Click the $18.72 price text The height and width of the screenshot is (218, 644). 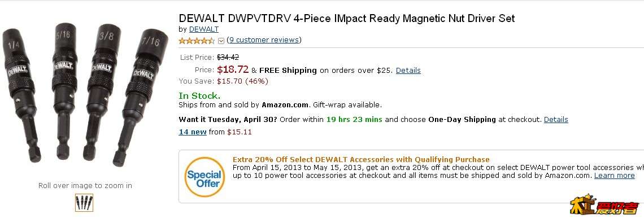(x=233, y=69)
